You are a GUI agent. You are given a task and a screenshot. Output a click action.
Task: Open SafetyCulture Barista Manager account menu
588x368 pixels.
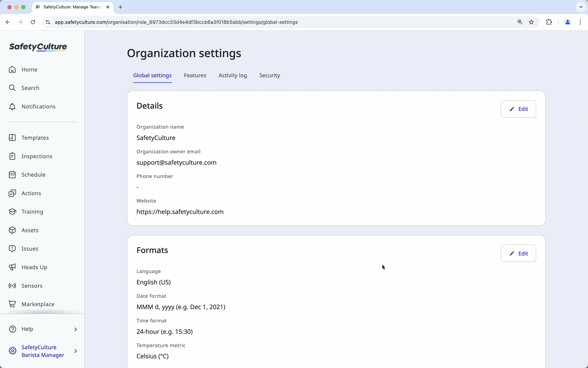(42, 351)
